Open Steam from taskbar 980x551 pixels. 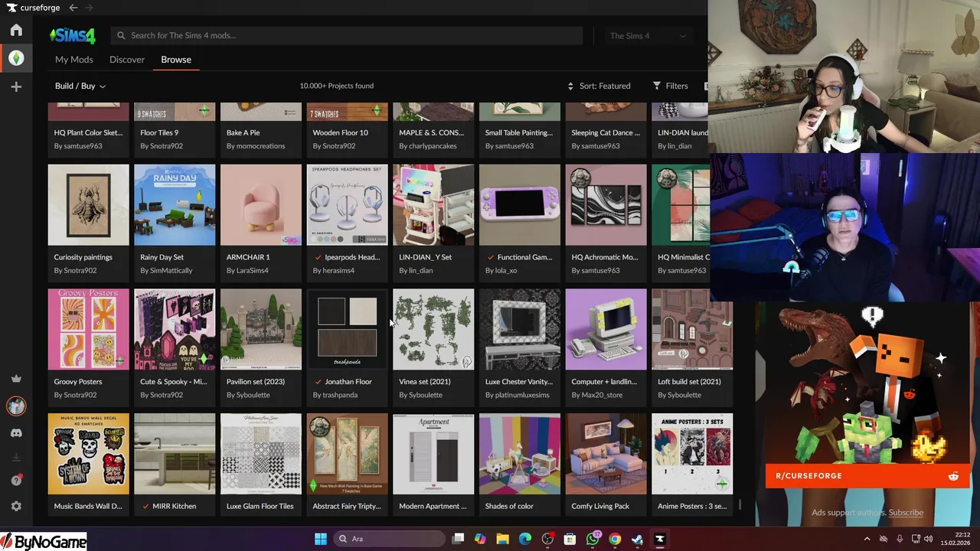(x=637, y=539)
